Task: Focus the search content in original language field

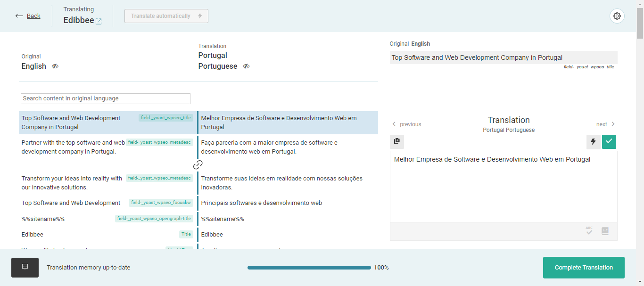Action: (x=106, y=98)
